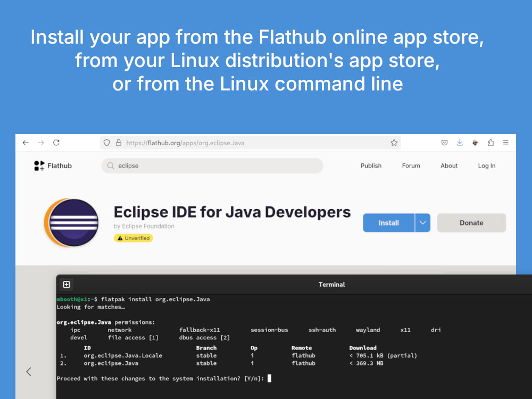Click the blue Install button
The height and width of the screenshot is (399, 532).
click(x=389, y=223)
